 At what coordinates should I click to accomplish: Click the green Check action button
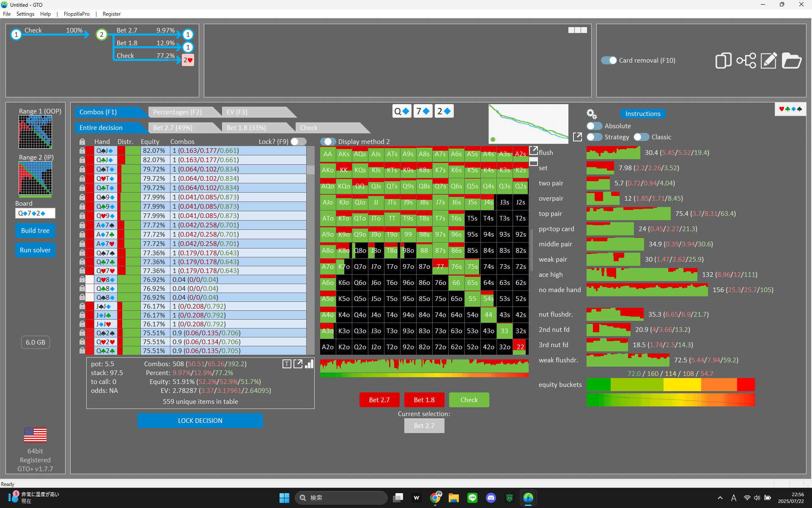469,400
